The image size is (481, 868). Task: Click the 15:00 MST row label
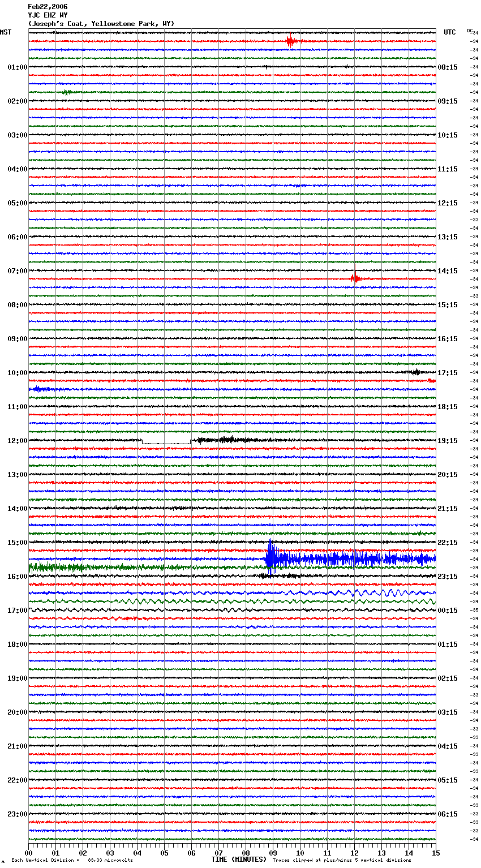click(18, 543)
